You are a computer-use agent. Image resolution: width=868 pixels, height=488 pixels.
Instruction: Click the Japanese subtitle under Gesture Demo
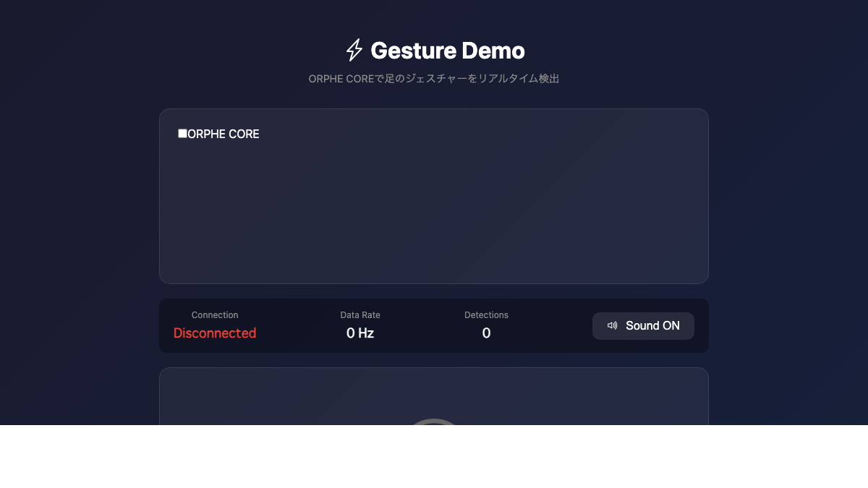pyautogui.click(x=434, y=79)
